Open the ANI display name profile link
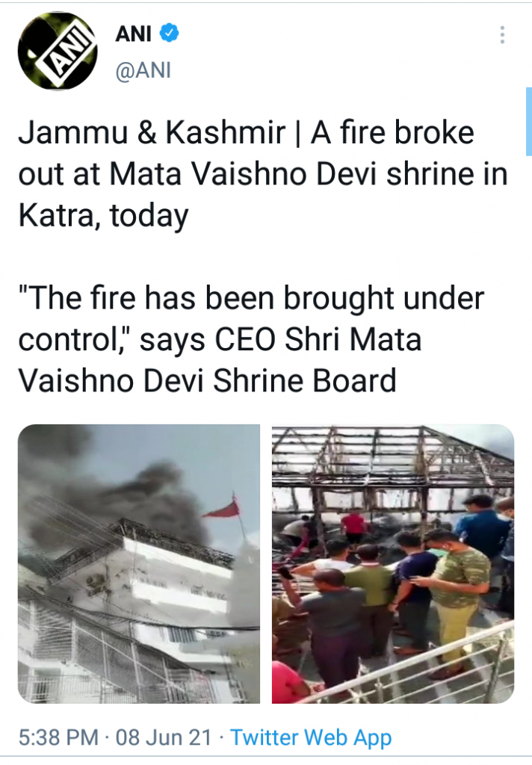 click(x=133, y=34)
